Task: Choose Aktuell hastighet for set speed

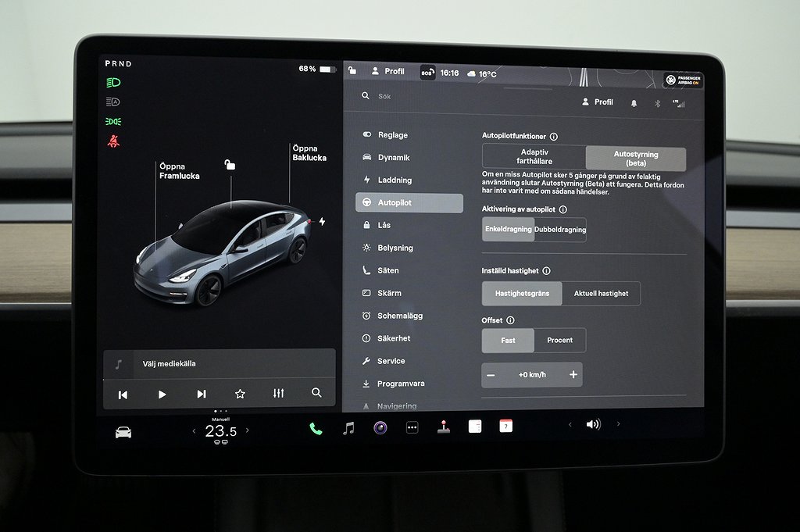Action: point(601,294)
